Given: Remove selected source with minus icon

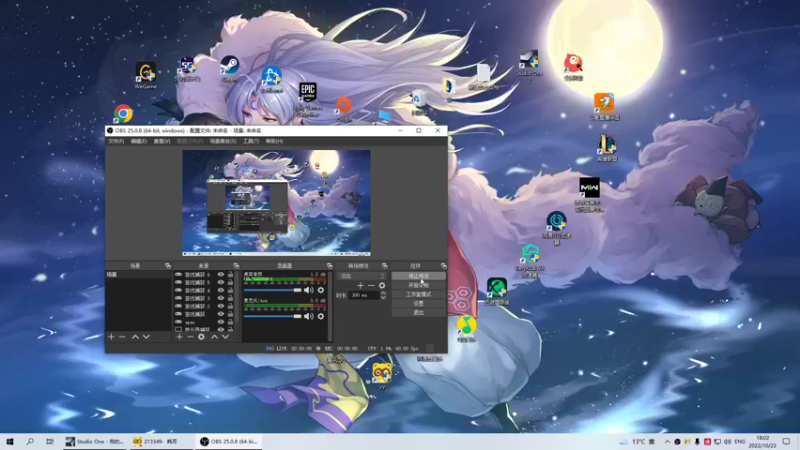Looking at the screenshot, I should pyautogui.click(x=190, y=337).
